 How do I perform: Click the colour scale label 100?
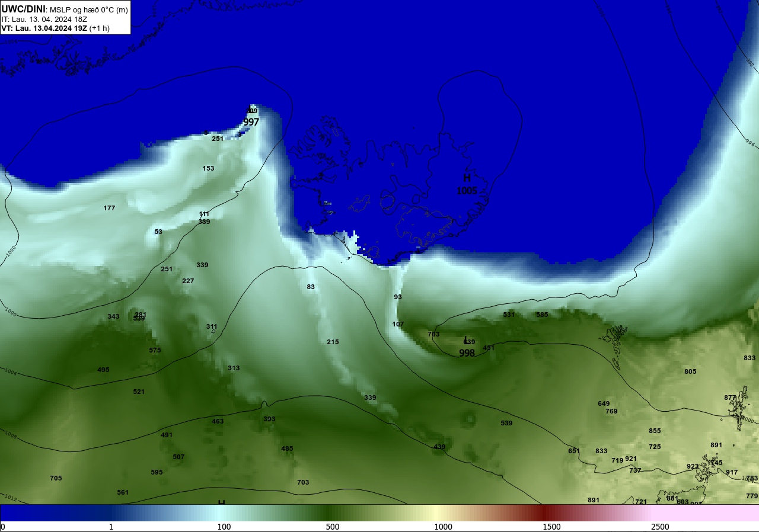pyautogui.click(x=224, y=527)
